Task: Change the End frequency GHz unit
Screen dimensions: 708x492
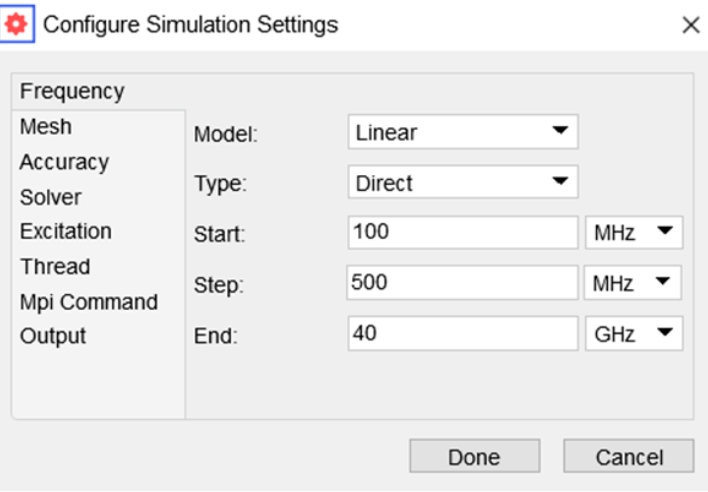Action: click(x=633, y=334)
